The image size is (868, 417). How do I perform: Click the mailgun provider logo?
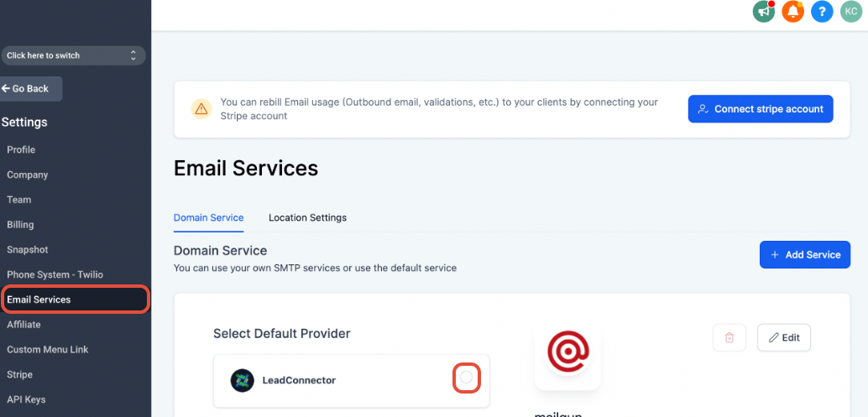[567, 352]
